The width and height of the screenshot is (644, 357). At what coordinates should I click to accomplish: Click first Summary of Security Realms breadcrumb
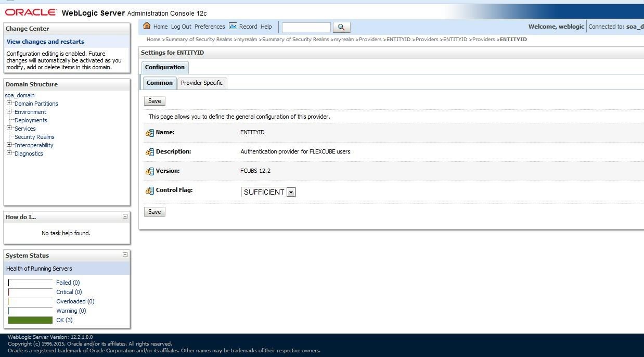(x=198, y=40)
